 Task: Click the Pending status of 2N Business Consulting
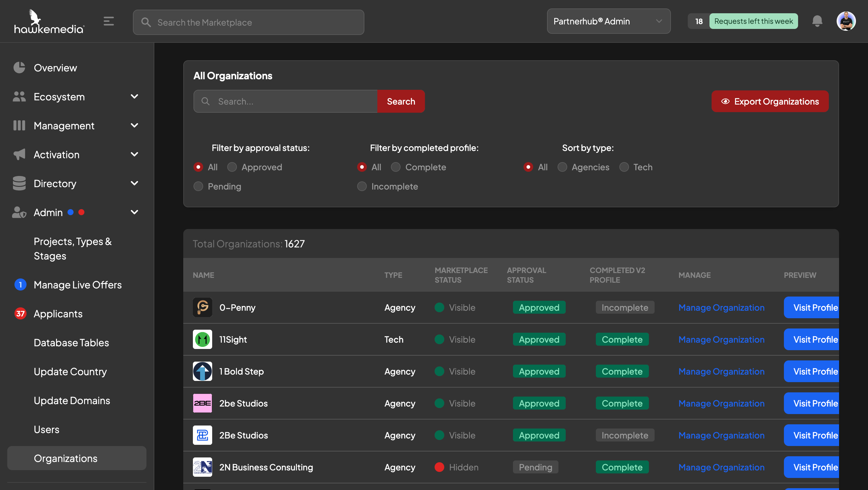pyautogui.click(x=536, y=467)
